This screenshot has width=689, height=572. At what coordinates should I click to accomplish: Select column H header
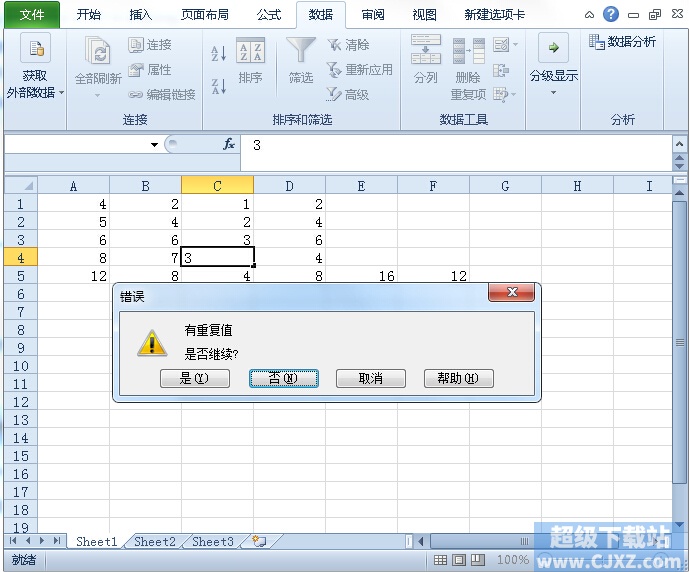coord(577,185)
